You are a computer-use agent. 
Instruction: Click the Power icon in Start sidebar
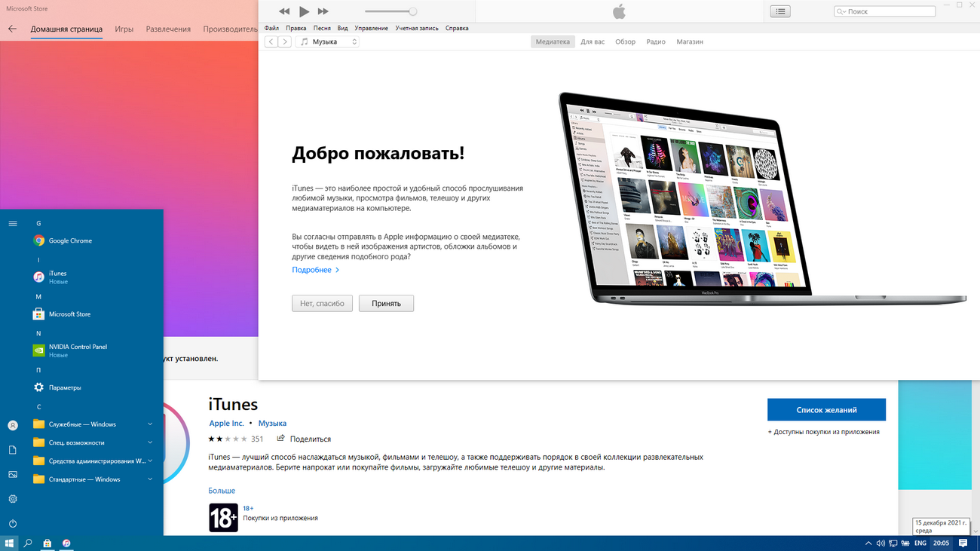(x=13, y=523)
